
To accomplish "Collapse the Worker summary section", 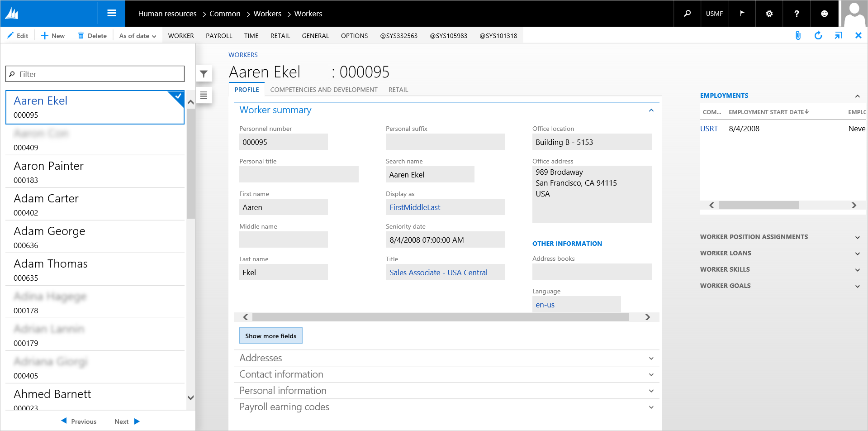I will pos(651,110).
